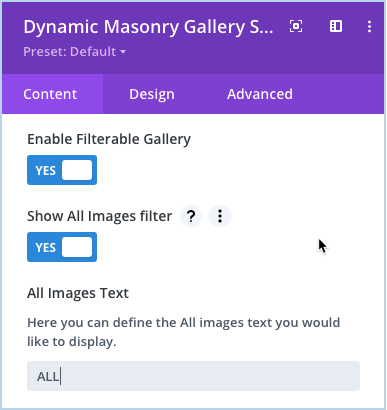Click the Dynamic Masonry Gallery title
The image size is (387, 410).
(148, 27)
